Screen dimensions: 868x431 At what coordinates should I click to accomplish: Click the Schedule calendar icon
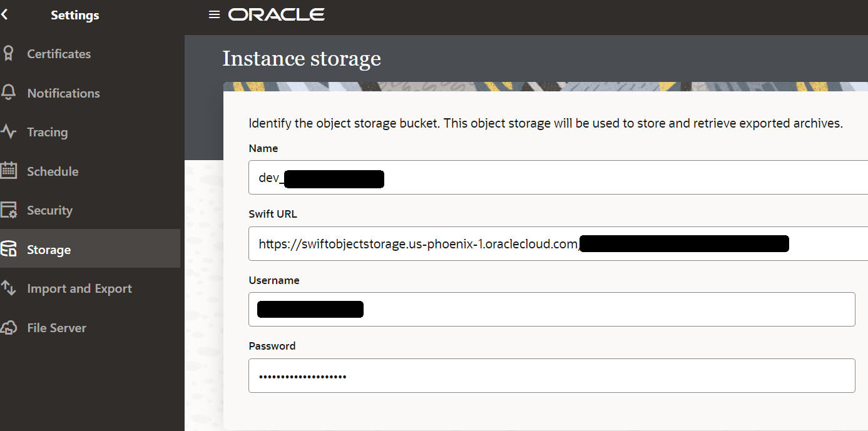(8, 171)
